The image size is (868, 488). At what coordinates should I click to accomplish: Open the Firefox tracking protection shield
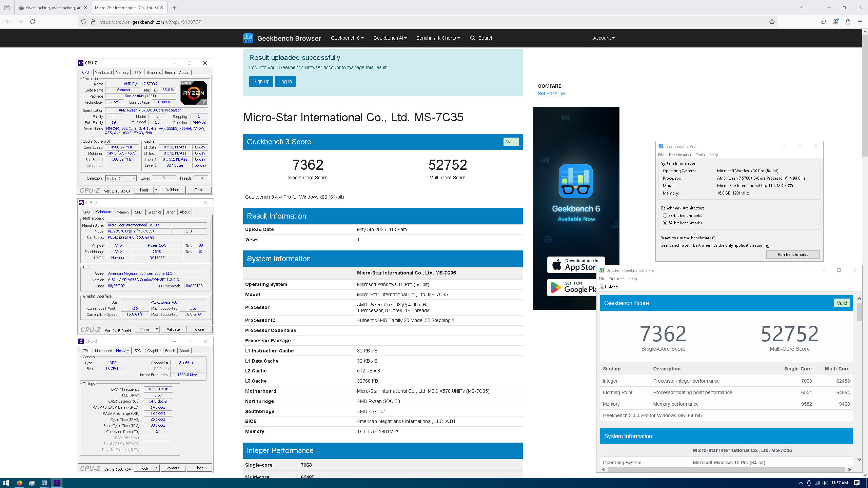point(84,22)
